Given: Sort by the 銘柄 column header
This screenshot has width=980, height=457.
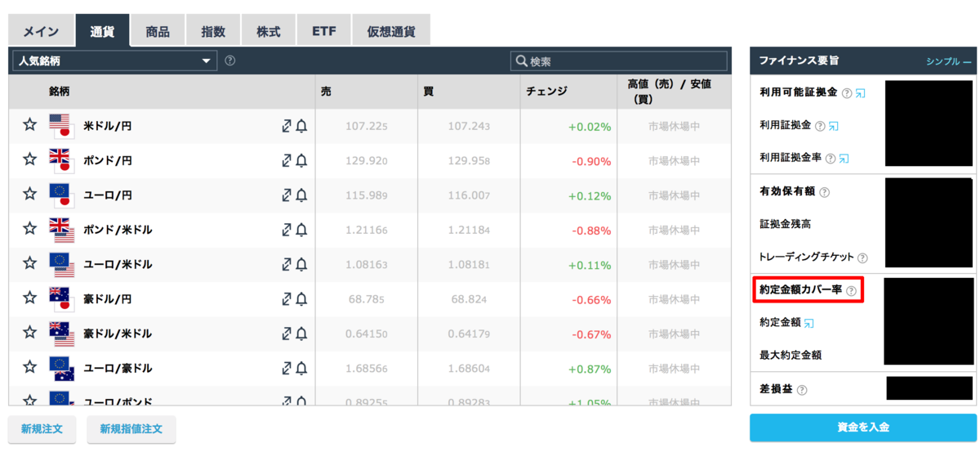Looking at the screenshot, I should (x=59, y=92).
